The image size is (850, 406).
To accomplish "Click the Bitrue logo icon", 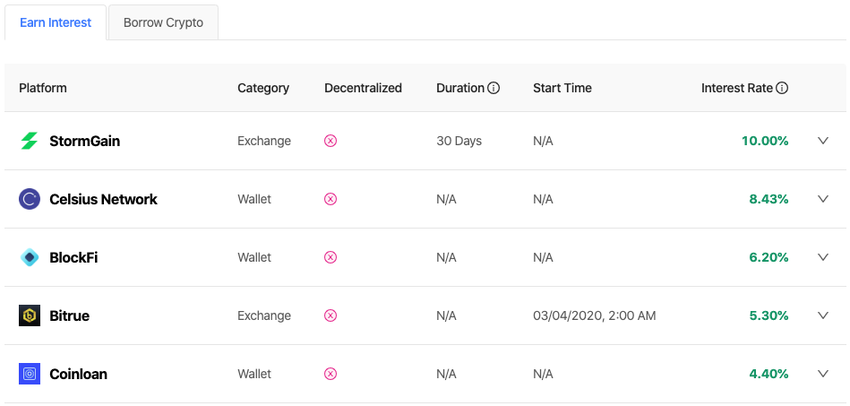I will pyautogui.click(x=29, y=316).
